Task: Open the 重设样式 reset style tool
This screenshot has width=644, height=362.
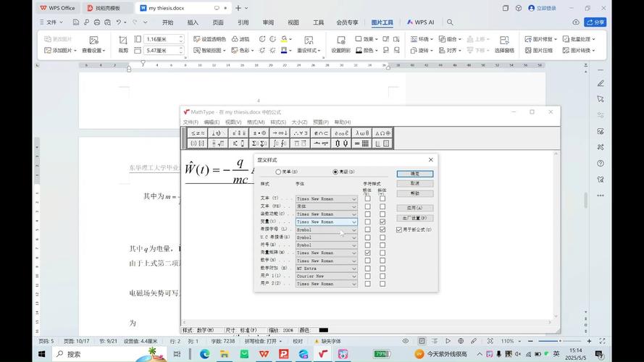Action: 309,44
